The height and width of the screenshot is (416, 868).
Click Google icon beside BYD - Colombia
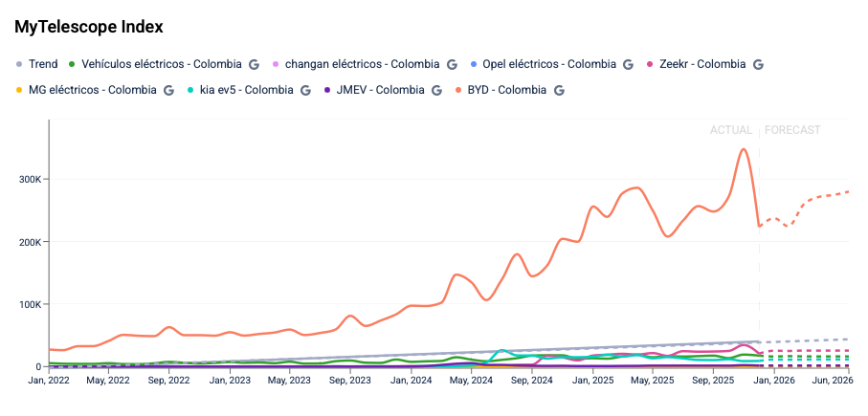pos(560,90)
